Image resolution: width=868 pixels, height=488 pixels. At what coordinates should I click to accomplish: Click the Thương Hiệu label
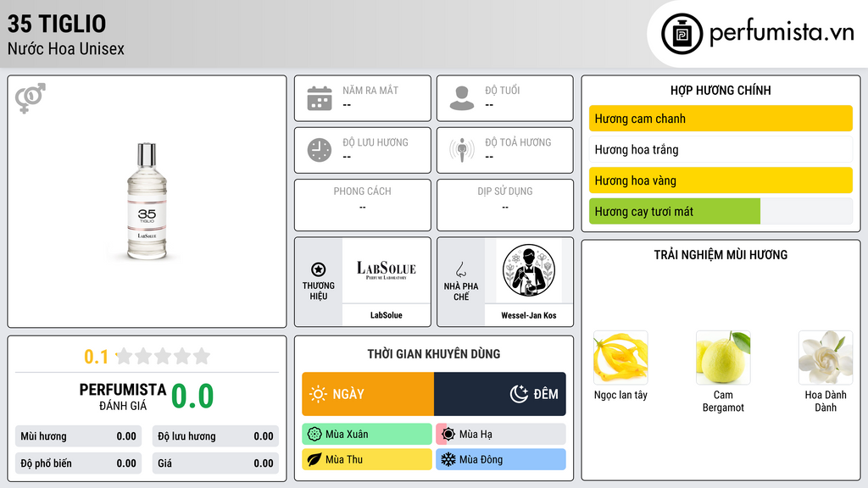coord(319,291)
